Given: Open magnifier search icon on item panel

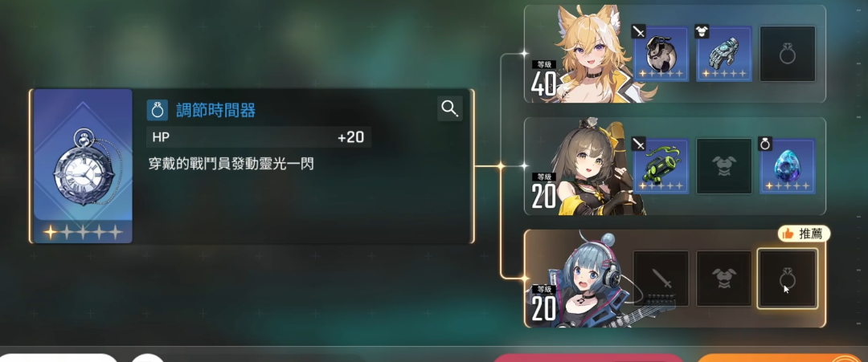Looking at the screenshot, I should pos(450,109).
